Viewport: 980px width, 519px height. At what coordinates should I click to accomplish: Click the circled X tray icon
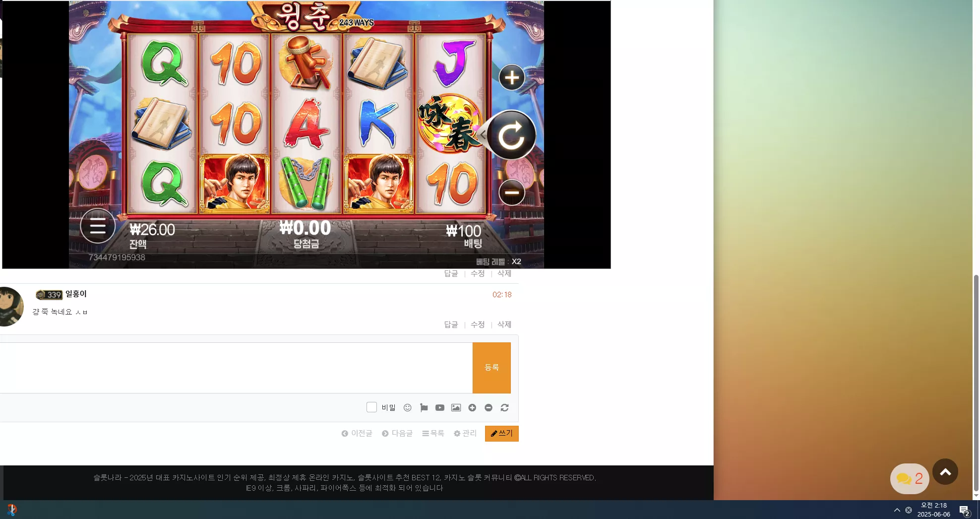(x=909, y=510)
